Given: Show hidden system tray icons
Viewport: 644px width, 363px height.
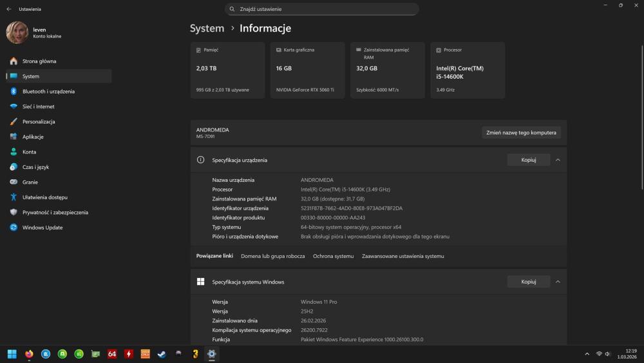Looking at the screenshot, I should tap(587, 354).
